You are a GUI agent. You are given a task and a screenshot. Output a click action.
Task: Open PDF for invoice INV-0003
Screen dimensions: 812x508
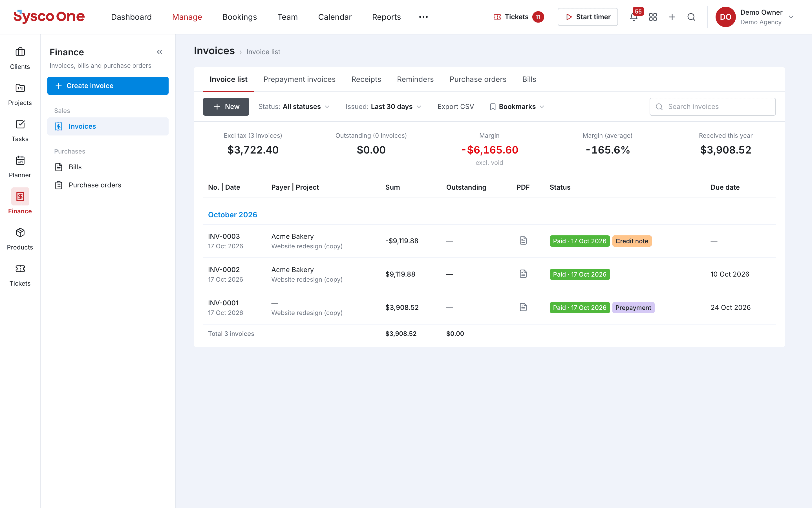click(x=523, y=240)
